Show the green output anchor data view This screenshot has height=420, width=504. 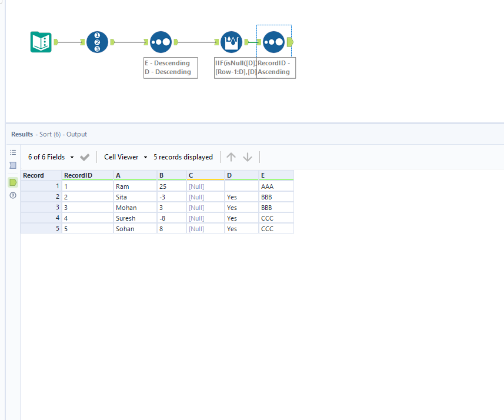[x=13, y=182]
